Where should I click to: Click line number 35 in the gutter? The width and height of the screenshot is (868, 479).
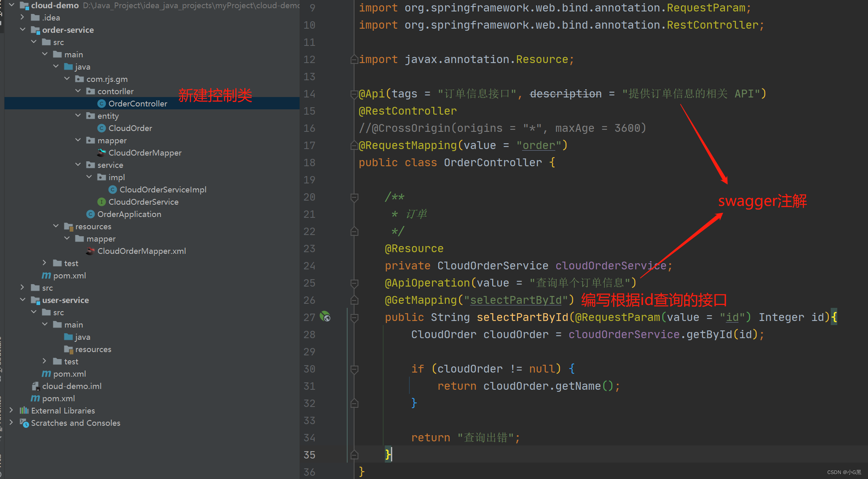click(x=309, y=455)
